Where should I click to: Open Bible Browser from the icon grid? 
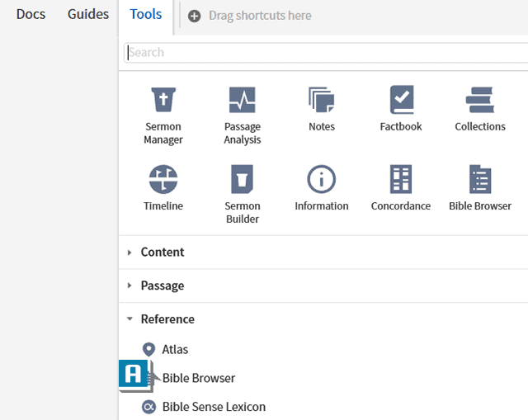tap(480, 188)
